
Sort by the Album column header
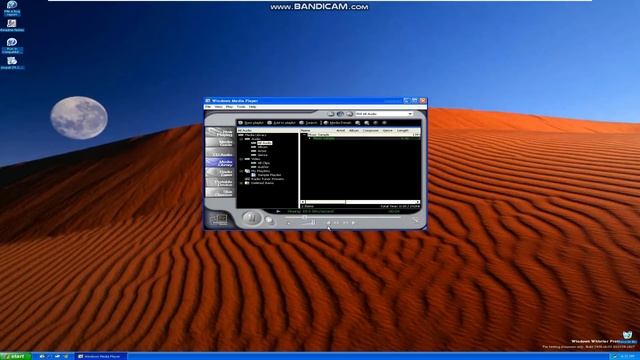pos(354,131)
